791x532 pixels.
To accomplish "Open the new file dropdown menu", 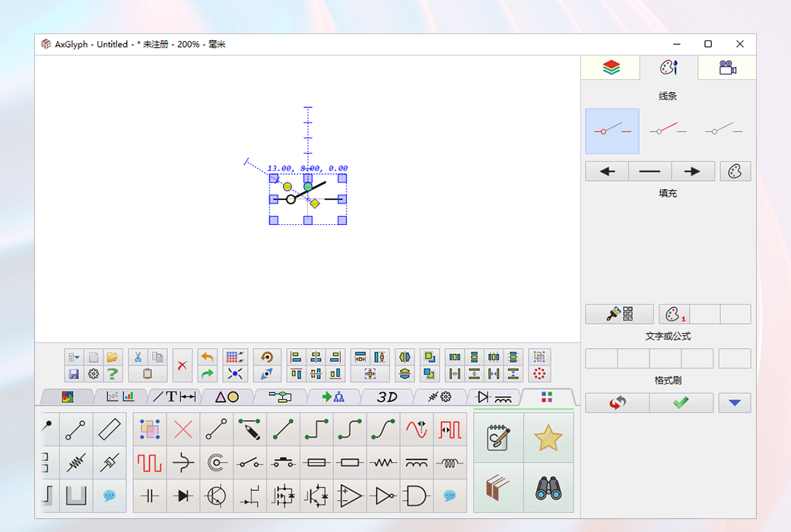I will click(73, 355).
